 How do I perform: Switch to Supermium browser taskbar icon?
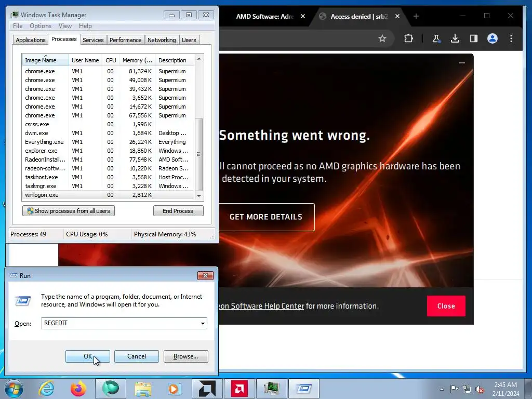111,389
